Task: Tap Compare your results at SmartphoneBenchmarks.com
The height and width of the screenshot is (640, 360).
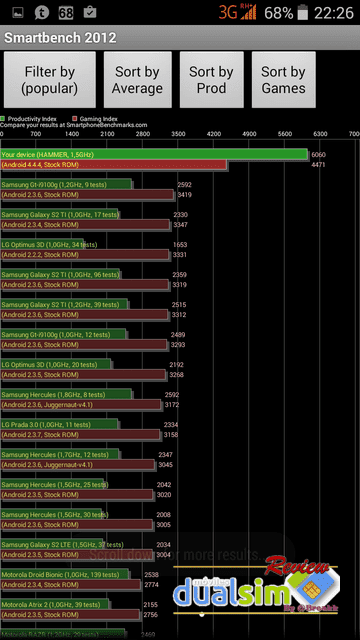Action: pos(74,125)
